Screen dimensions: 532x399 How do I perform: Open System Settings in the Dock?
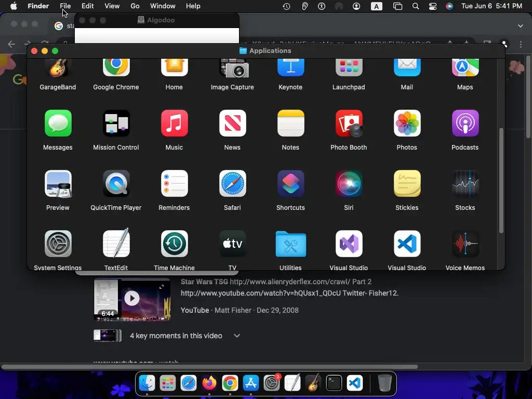(x=272, y=383)
